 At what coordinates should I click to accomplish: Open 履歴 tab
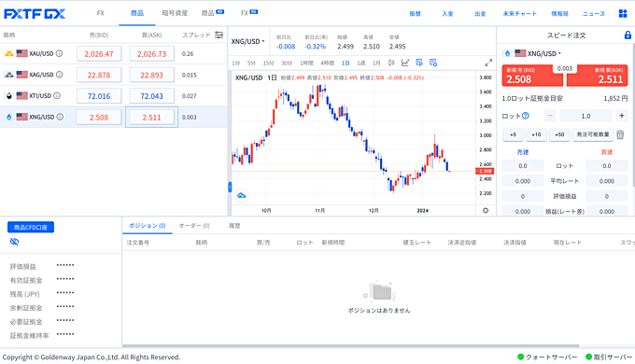pyautogui.click(x=234, y=226)
